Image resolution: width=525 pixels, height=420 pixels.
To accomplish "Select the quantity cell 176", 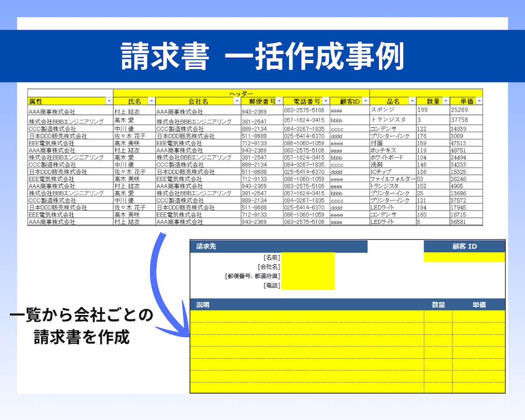I will click(432, 136).
